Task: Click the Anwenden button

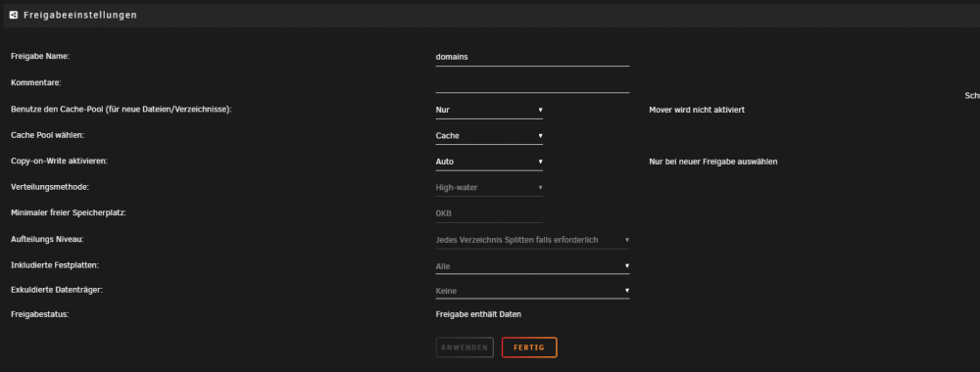Action: [465, 348]
